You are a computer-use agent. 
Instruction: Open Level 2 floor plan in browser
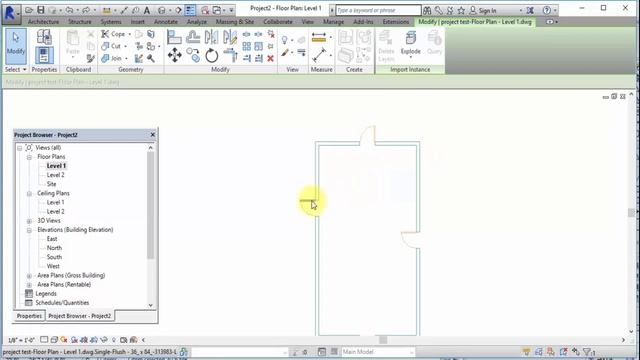56,175
